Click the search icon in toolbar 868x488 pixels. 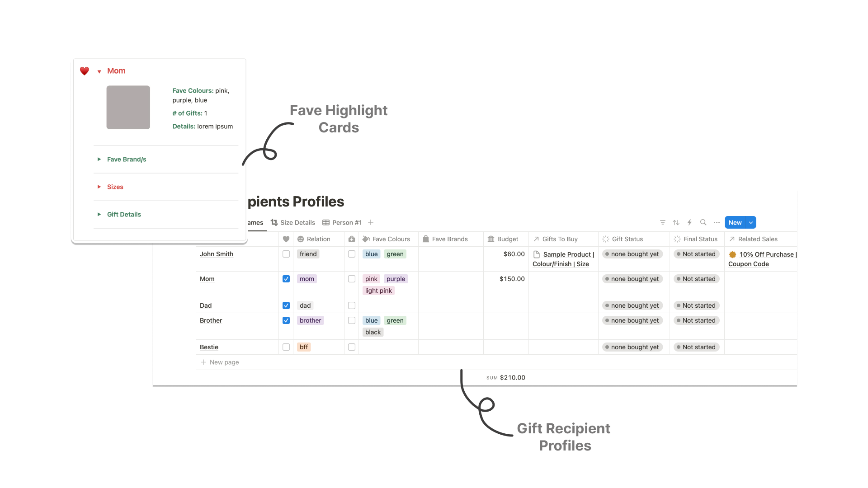coord(703,222)
